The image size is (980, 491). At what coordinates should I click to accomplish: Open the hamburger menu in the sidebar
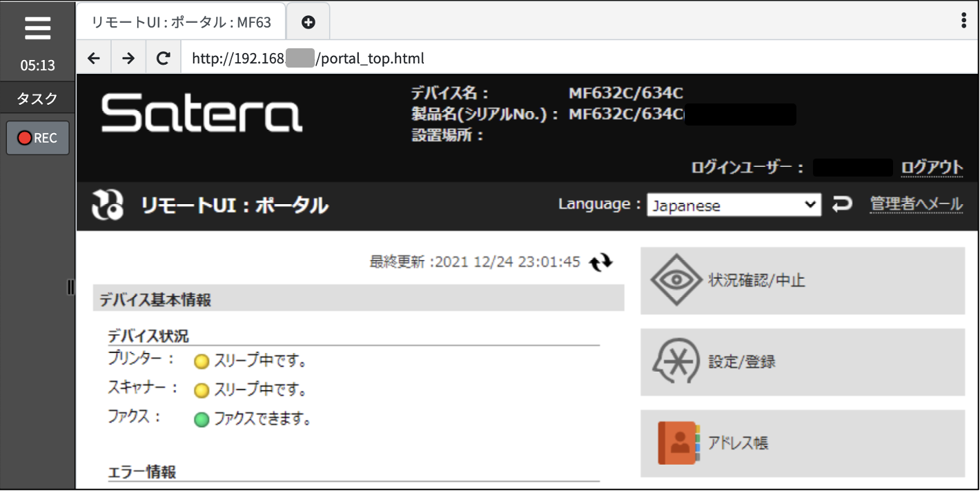[x=37, y=28]
